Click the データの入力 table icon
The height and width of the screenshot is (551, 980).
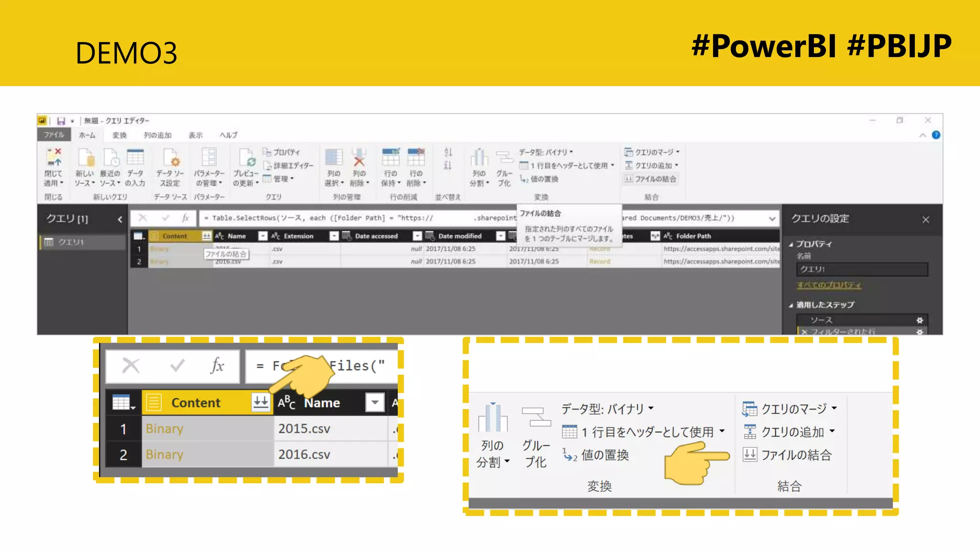click(x=135, y=157)
